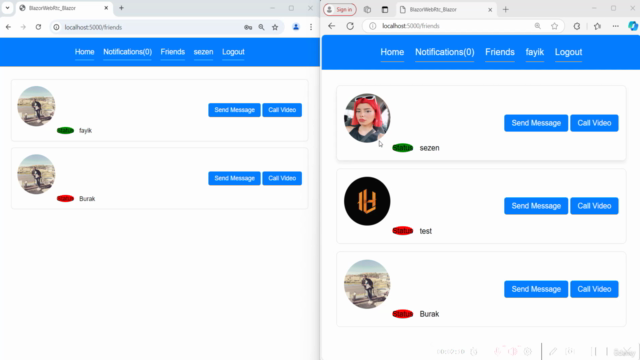This screenshot has width=640, height=360.
Task: Expand Chrome tab search dropdown arrow
Action: (7, 8)
